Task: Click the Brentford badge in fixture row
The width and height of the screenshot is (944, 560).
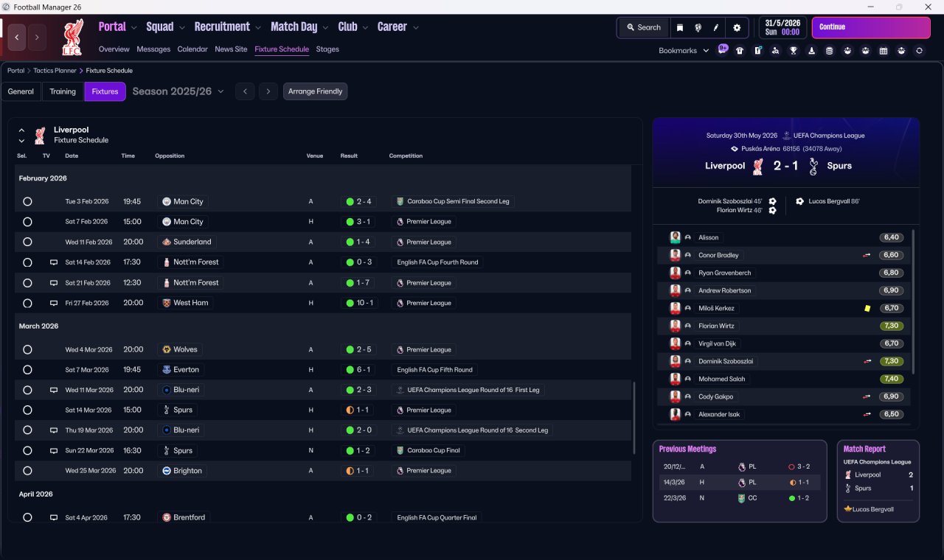Action: pyautogui.click(x=167, y=517)
